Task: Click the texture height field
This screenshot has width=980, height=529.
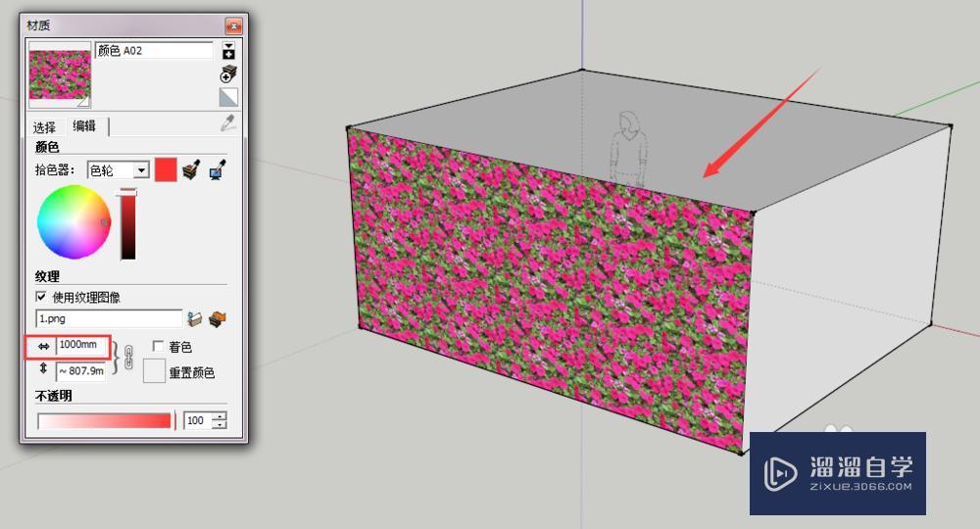Action: (81, 371)
